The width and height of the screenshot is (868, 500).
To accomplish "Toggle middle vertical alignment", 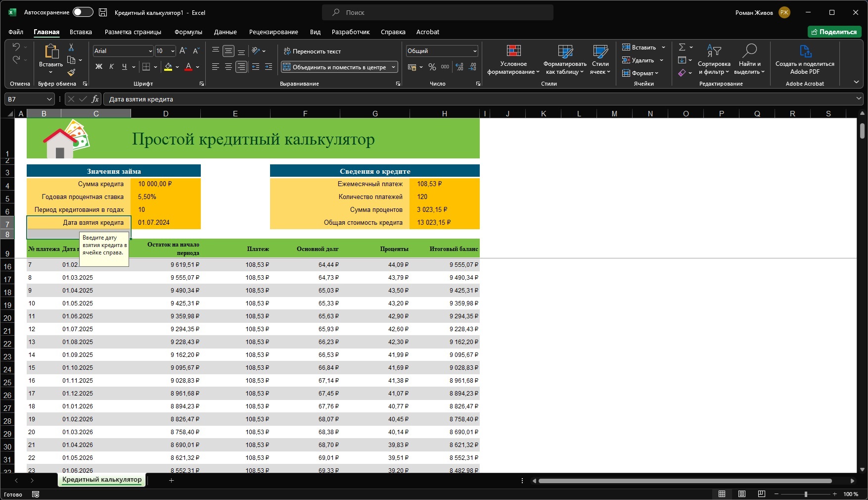I will (x=228, y=50).
